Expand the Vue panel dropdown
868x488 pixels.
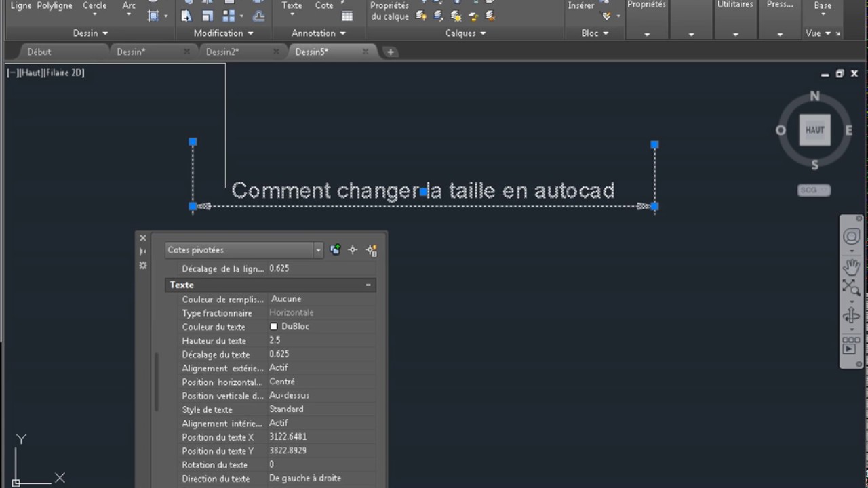(818, 33)
